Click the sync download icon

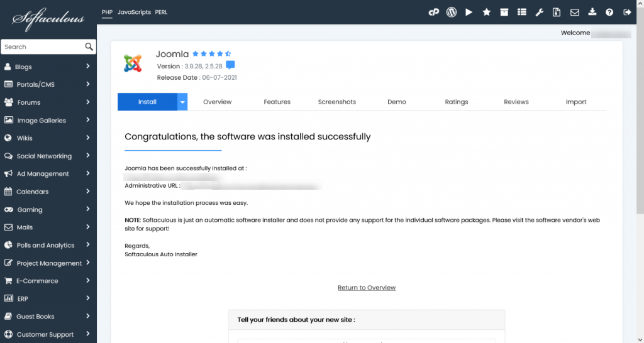pos(592,12)
